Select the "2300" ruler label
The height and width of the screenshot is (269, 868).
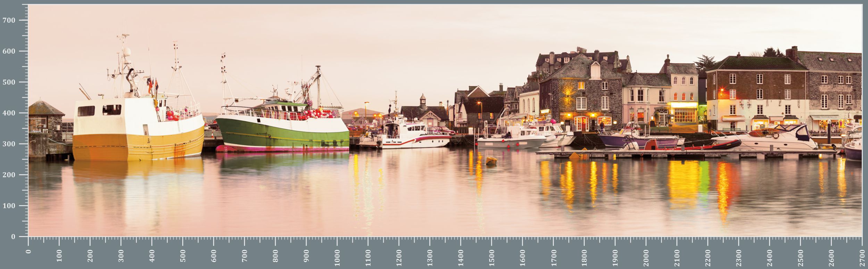738,258
